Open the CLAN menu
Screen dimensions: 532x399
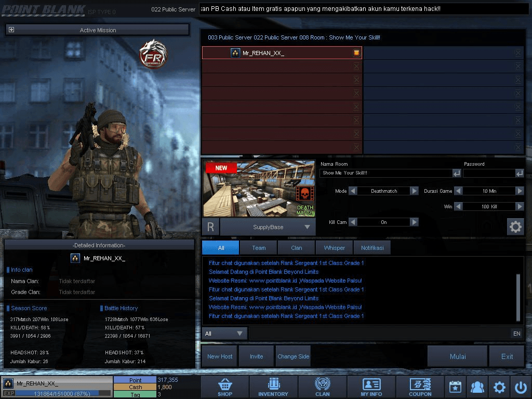[322, 387]
